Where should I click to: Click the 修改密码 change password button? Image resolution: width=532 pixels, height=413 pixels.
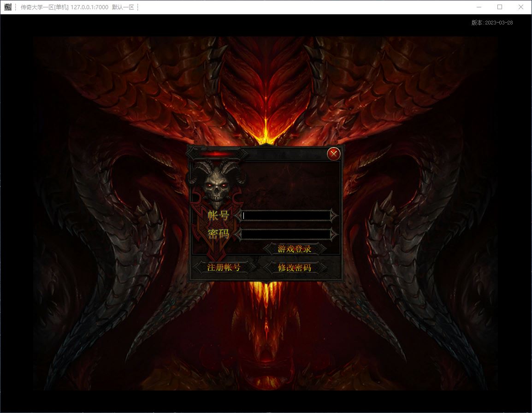point(295,266)
